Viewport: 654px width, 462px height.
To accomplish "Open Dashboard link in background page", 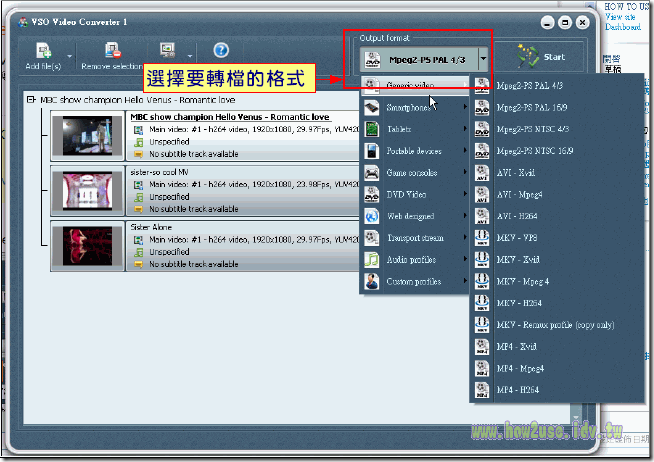I will coord(623,27).
